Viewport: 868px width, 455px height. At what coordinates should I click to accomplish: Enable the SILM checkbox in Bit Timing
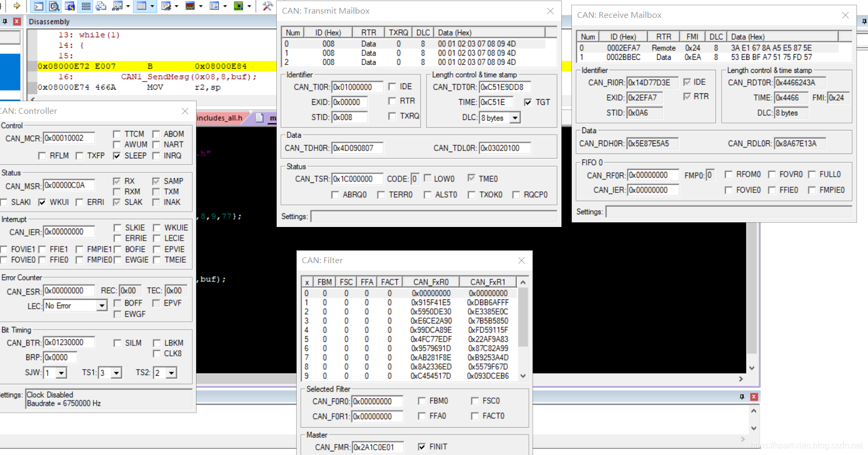point(117,343)
